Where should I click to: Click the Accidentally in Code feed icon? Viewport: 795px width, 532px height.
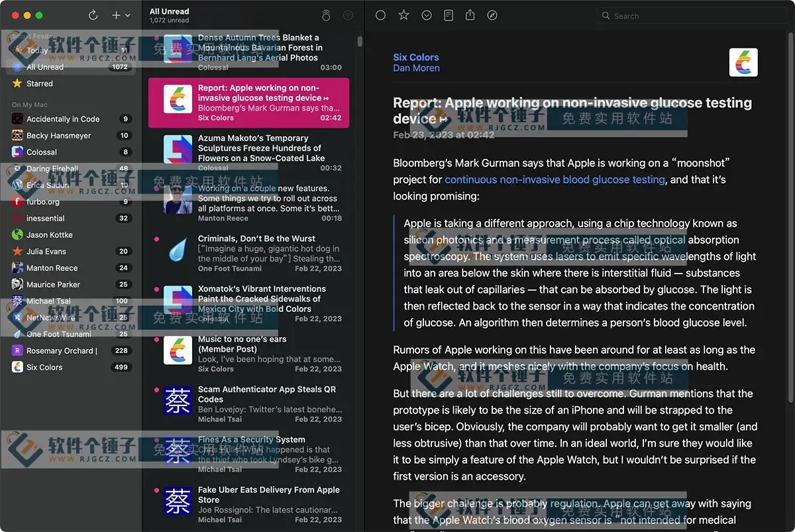pyautogui.click(x=17, y=119)
